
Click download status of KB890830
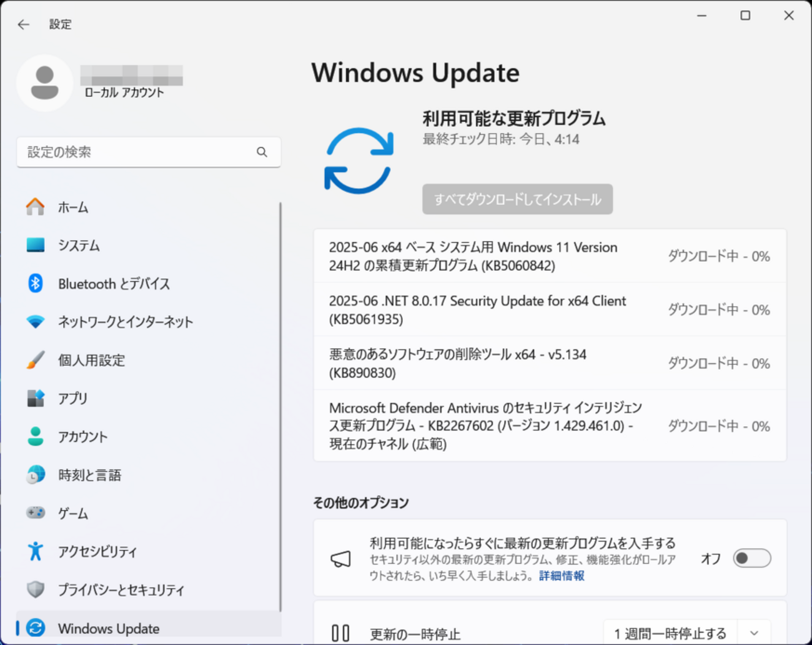tap(719, 364)
